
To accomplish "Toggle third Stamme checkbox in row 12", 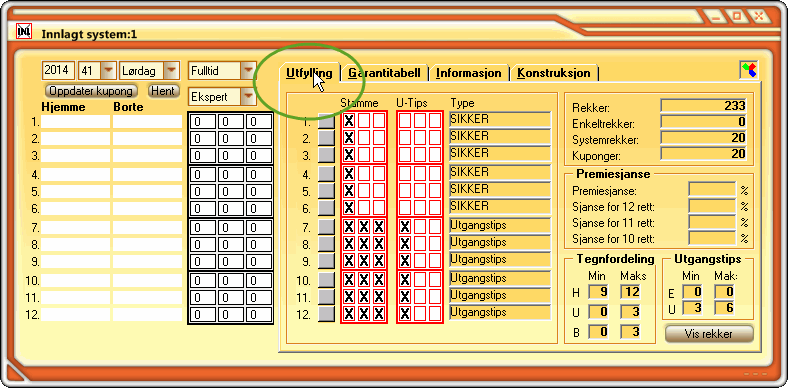I will coord(379,314).
